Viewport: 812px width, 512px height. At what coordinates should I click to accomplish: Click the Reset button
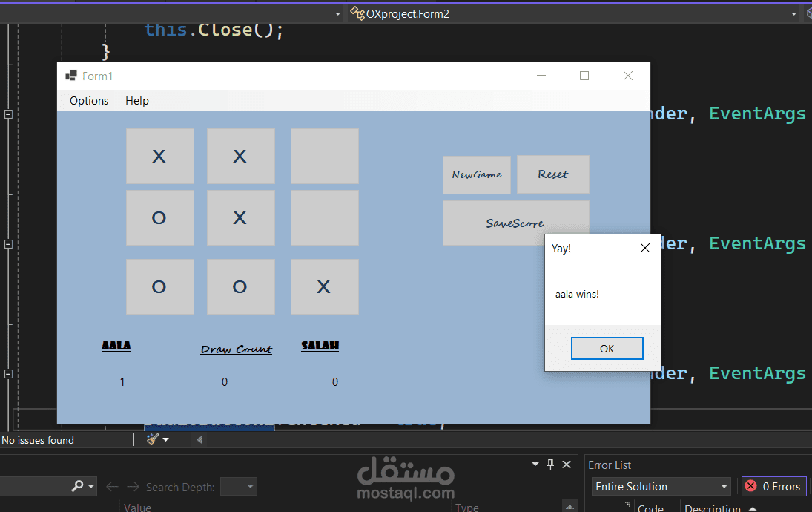click(552, 174)
